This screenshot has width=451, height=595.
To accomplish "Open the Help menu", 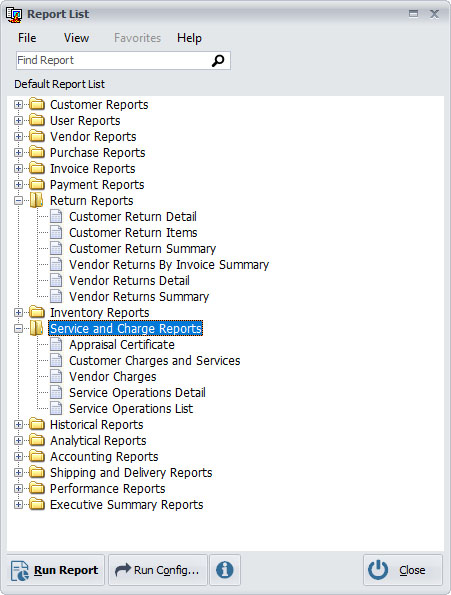I will coord(189,38).
